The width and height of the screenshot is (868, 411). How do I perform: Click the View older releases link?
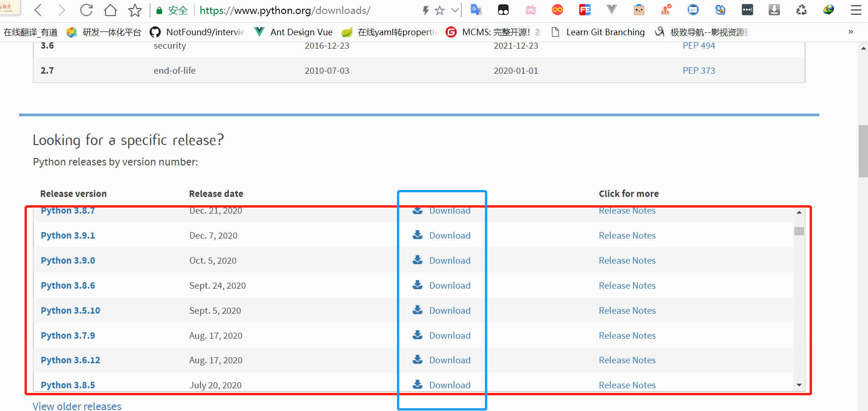pyautogui.click(x=77, y=406)
